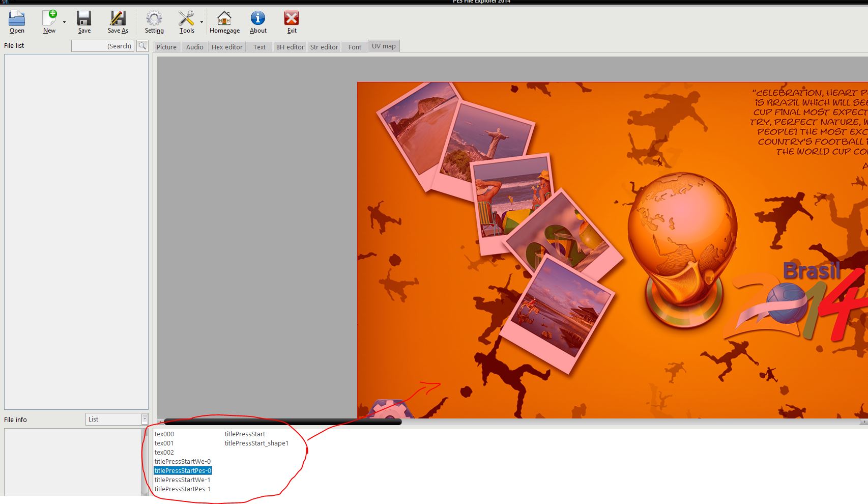
Task: Choose the Save As toolbar icon
Action: tap(118, 18)
